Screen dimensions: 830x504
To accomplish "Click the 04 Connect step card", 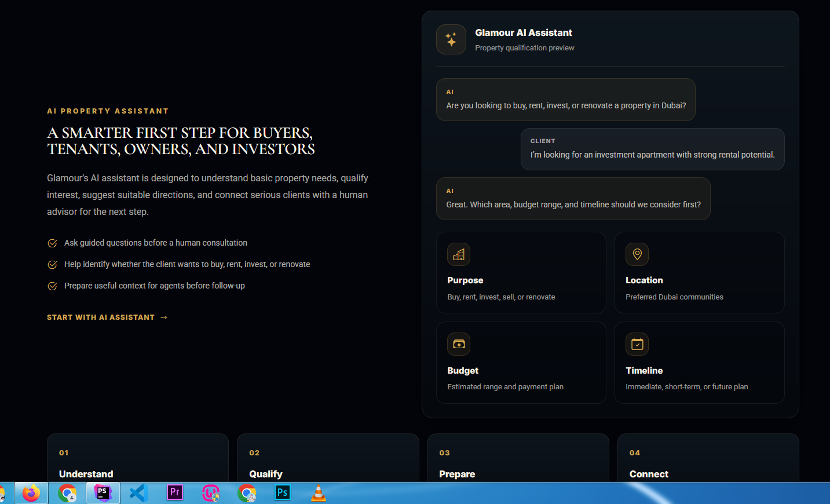I will point(708,458).
